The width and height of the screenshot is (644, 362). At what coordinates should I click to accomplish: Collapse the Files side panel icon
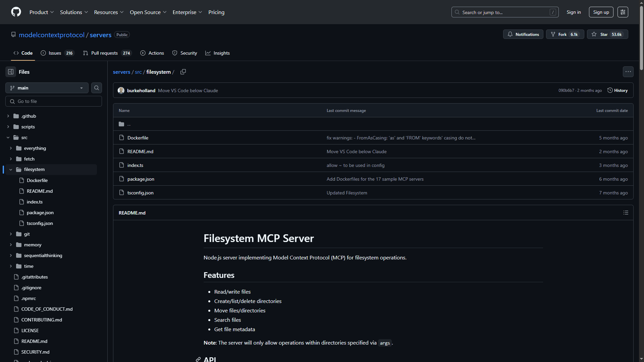tap(10, 72)
